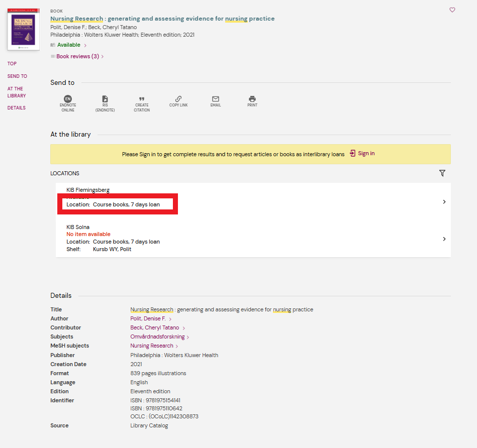The image size is (477, 448).
Task: Click the green Available status text
Action: [x=69, y=45]
